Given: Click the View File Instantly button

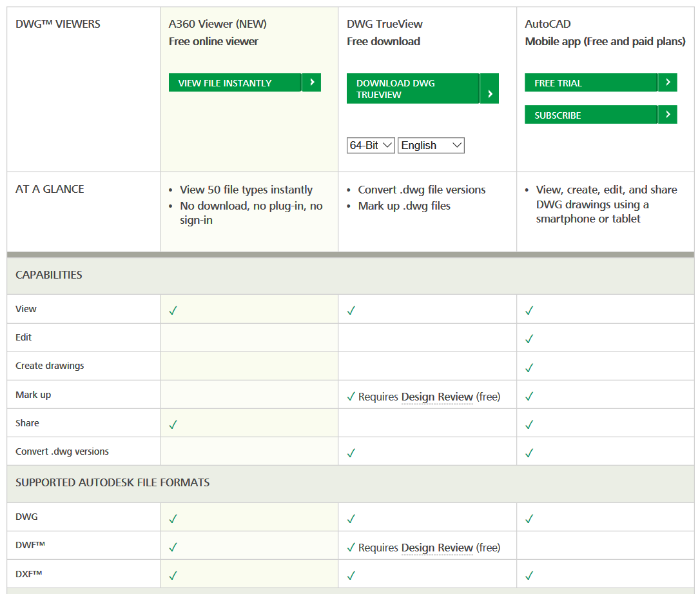Looking at the screenshot, I should (x=245, y=83).
